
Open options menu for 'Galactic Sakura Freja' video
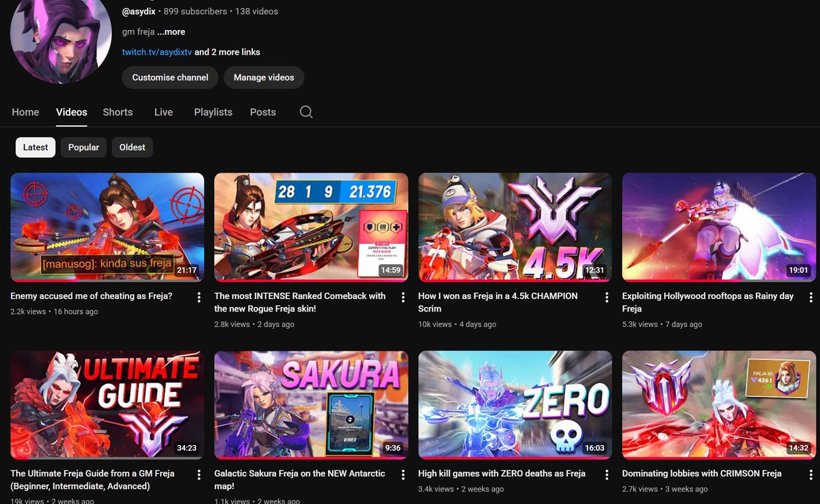(403, 475)
